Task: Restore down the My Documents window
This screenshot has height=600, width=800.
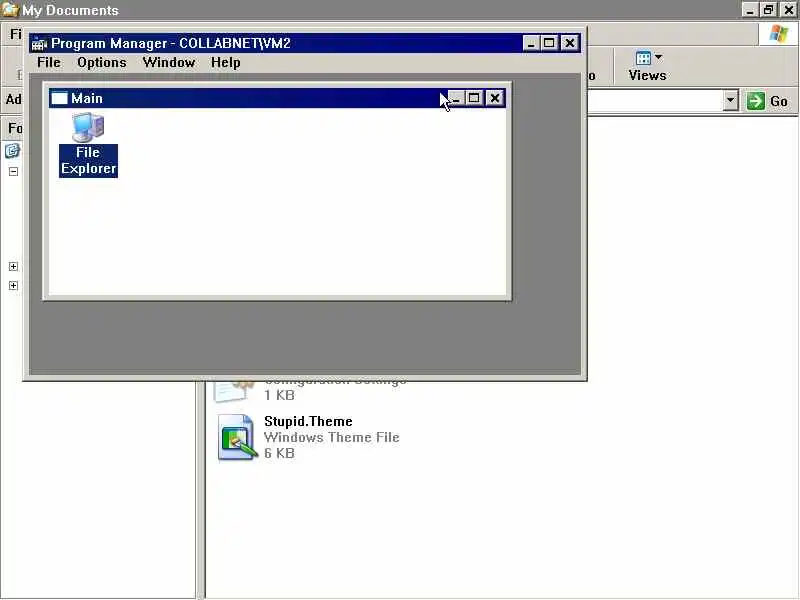Action: click(x=769, y=10)
